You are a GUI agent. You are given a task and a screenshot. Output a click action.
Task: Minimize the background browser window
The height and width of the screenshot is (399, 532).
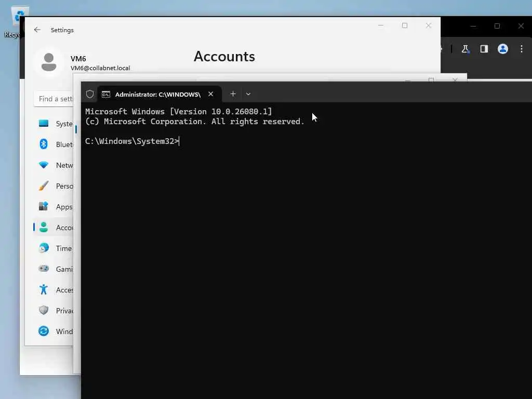click(473, 26)
